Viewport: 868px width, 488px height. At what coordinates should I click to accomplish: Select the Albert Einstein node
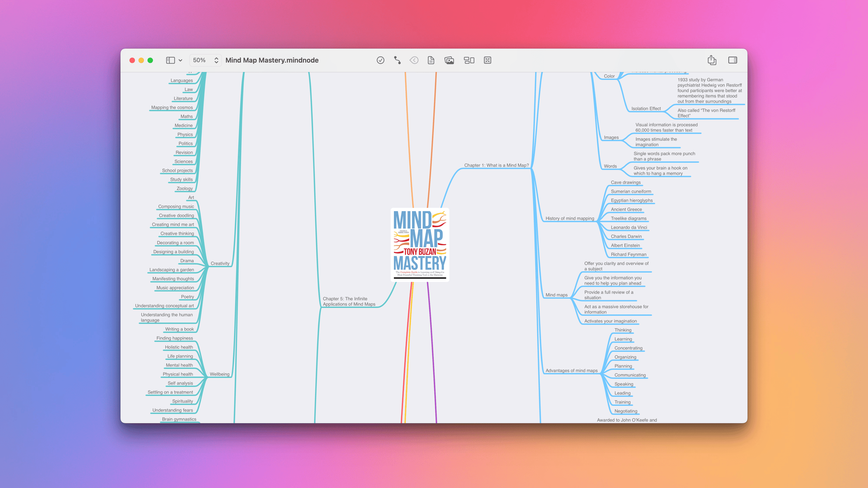[x=625, y=245]
